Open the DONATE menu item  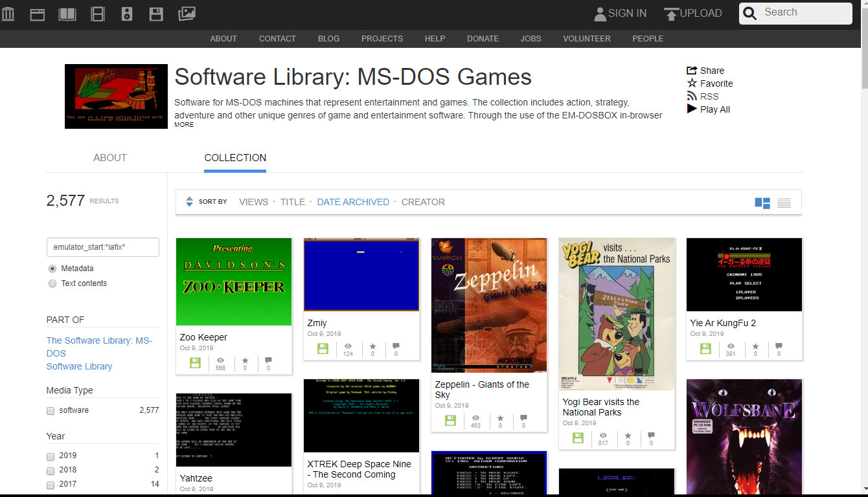[x=483, y=39]
